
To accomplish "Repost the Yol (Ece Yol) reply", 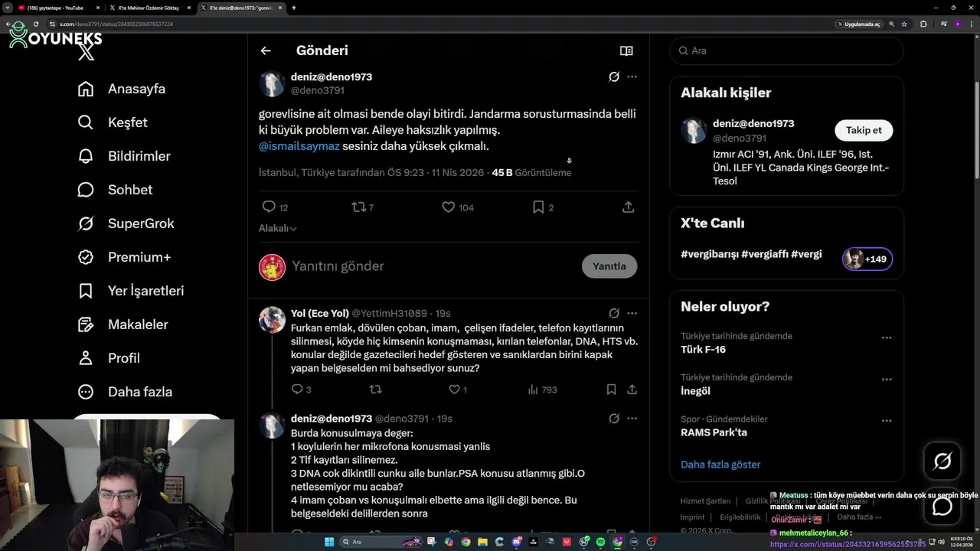I will pyautogui.click(x=375, y=390).
